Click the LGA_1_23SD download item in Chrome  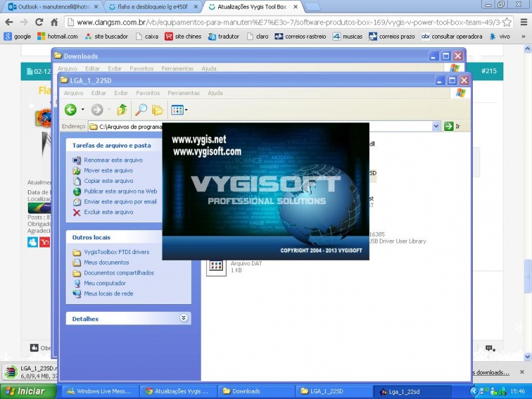(30, 372)
